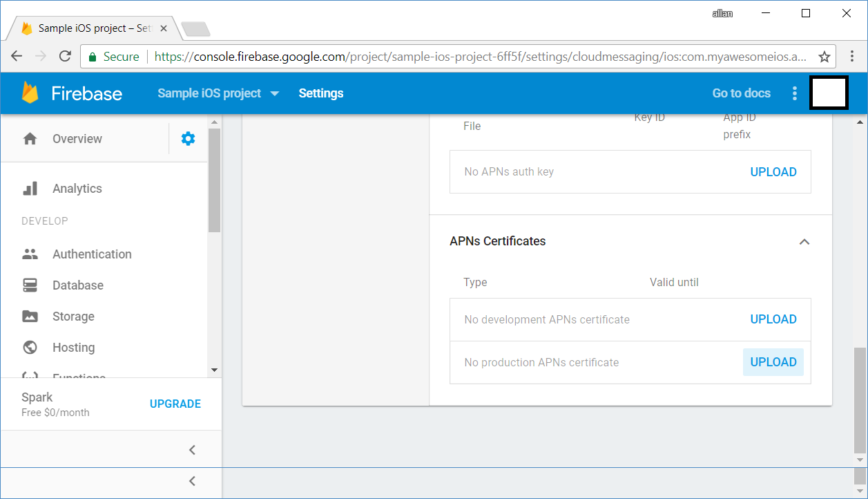Screen dimensions: 868x499
Task: Click 'APNs Certificates' heading
Action: click(498, 241)
